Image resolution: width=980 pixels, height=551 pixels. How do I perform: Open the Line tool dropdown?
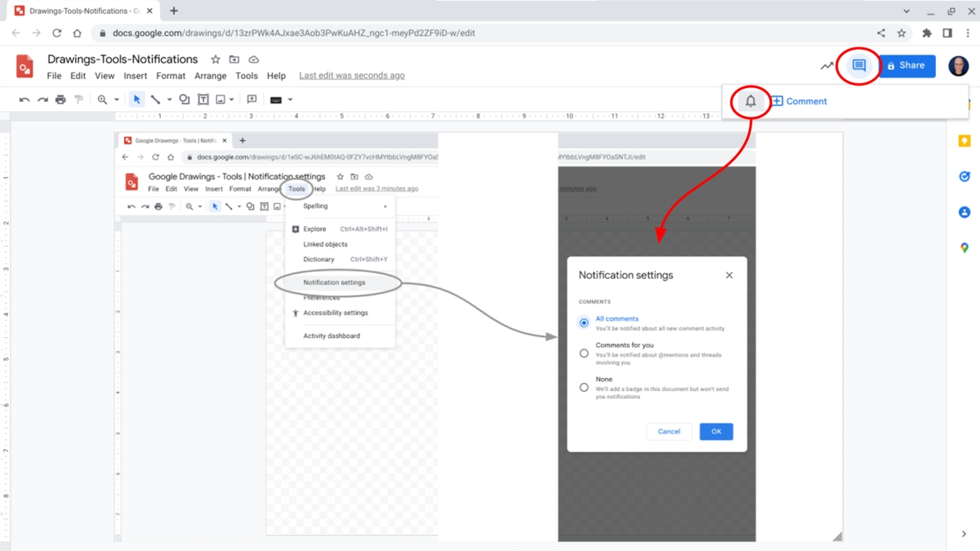(x=170, y=99)
